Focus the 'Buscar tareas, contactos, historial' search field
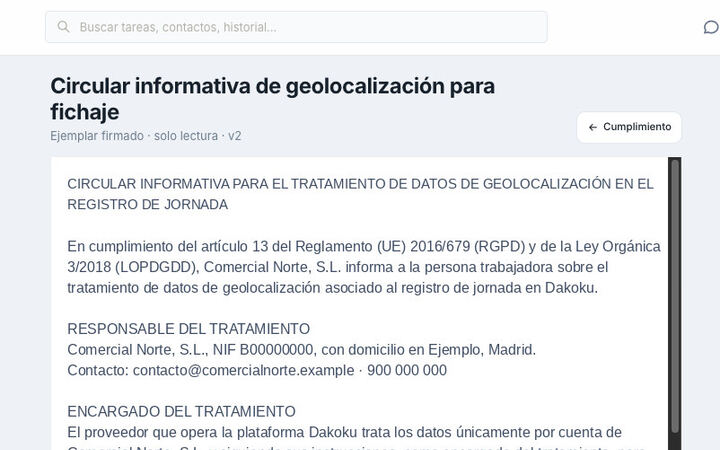Image resolution: width=720 pixels, height=450 pixels. point(296,27)
